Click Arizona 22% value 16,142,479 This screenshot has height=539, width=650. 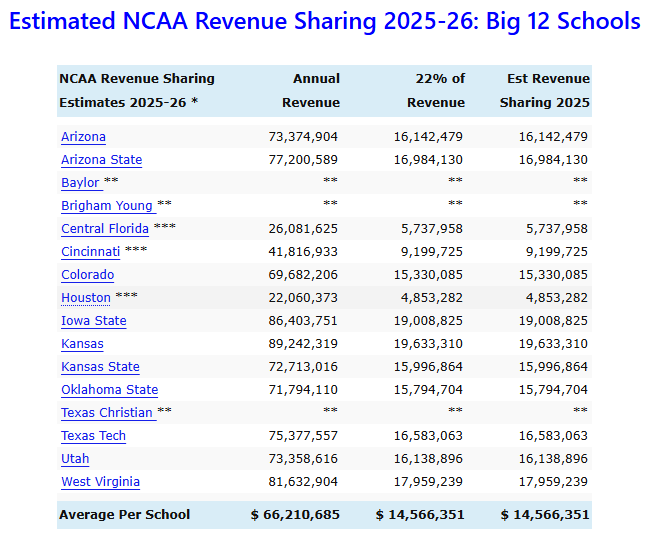[x=428, y=137]
